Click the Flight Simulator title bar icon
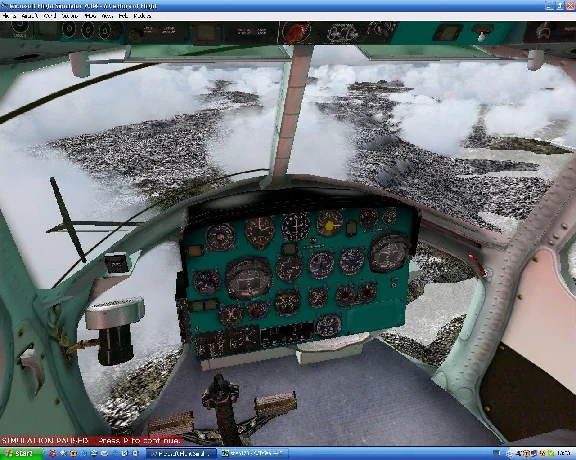Image resolution: width=576 pixels, height=460 pixels. (5, 6)
